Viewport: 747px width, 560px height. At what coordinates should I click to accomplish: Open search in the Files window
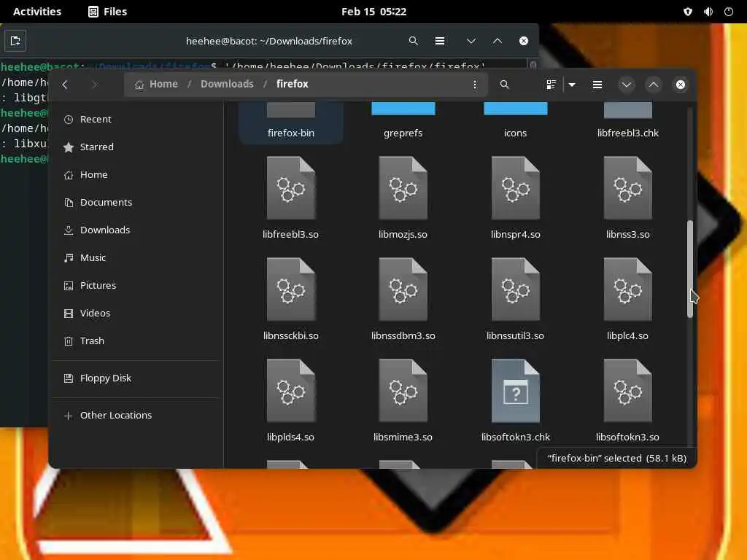point(505,85)
